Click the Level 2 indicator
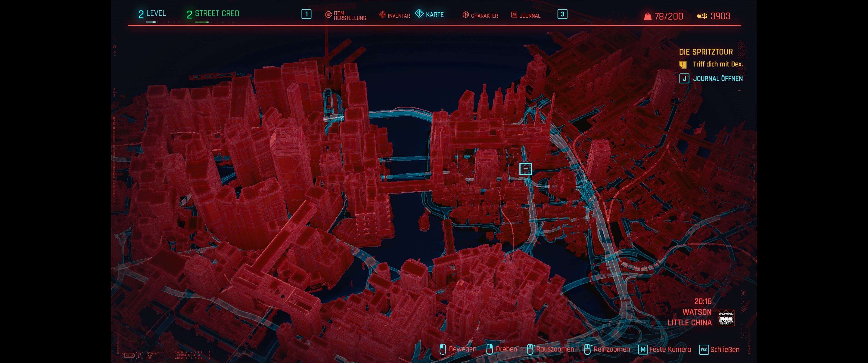Image resolution: width=868 pixels, height=363 pixels. pos(152,14)
